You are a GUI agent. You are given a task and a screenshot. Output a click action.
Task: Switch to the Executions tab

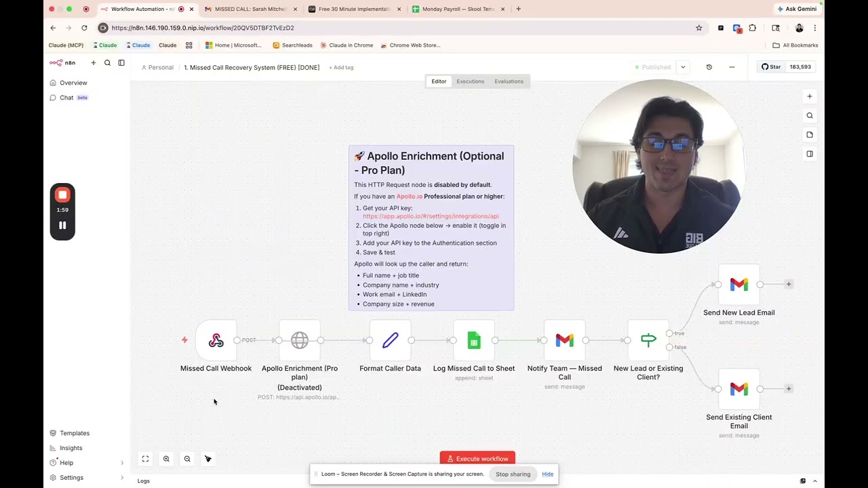(x=470, y=81)
